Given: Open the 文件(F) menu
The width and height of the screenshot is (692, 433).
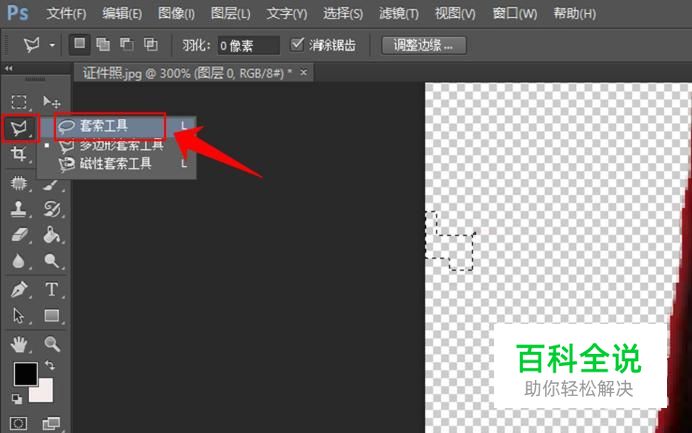Looking at the screenshot, I should click(x=66, y=14).
